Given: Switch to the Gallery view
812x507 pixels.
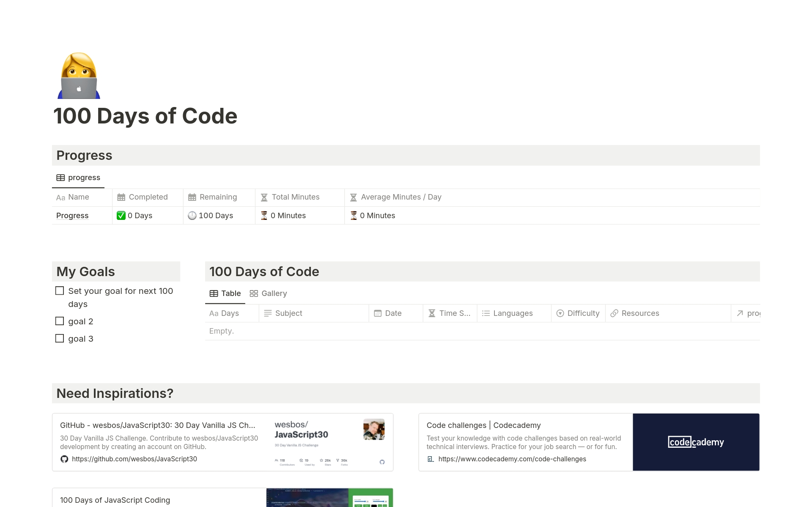Looking at the screenshot, I should point(268,293).
